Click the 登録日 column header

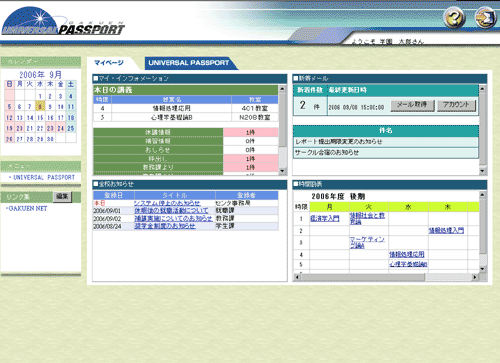point(114,195)
